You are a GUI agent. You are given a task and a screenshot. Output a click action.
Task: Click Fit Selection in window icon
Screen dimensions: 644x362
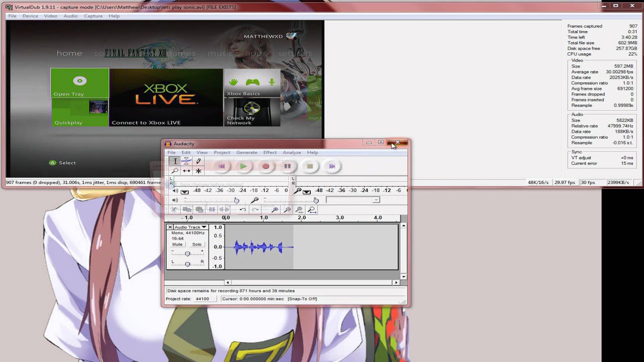[299, 210]
